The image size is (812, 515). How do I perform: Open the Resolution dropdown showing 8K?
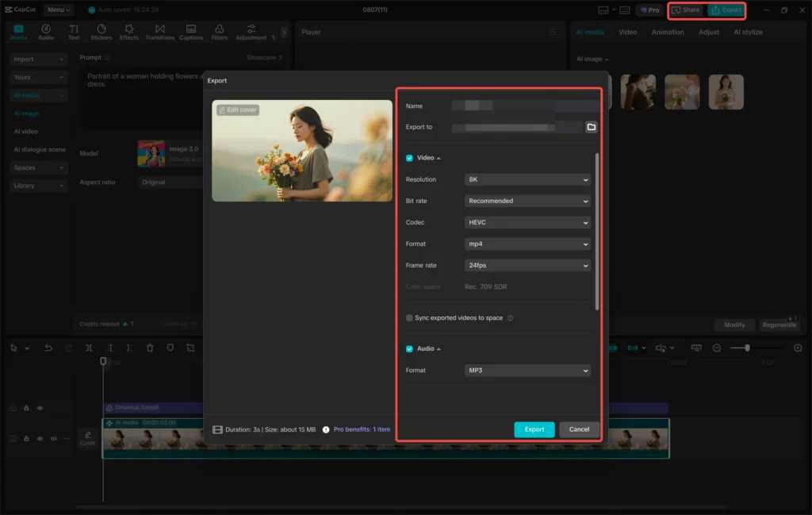coord(527,180)
